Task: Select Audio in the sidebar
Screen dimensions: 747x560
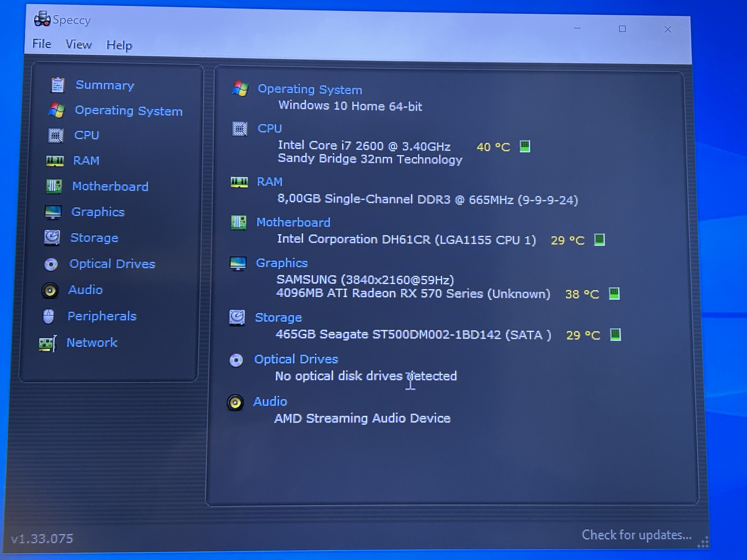Action: coord(85,290)
